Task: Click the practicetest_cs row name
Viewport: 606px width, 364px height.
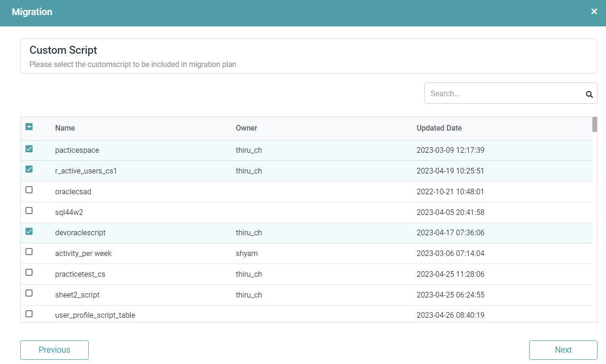Action: (80, 274)
